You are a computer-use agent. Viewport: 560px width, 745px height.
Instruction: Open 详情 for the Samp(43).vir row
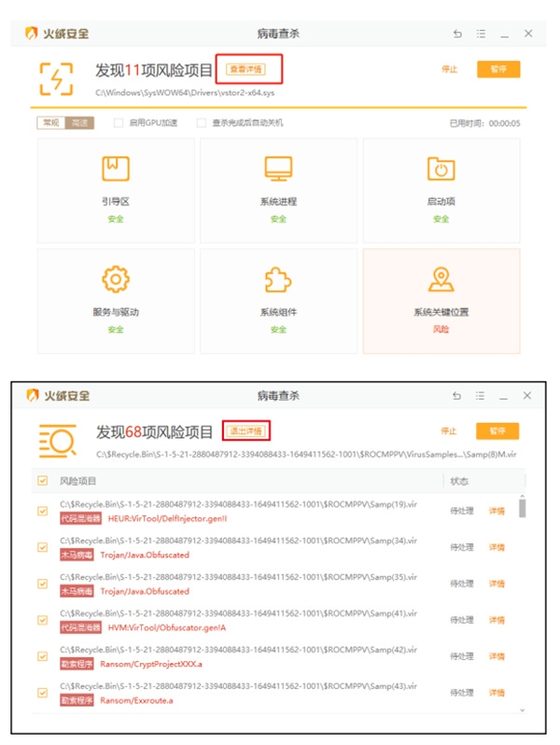tap(497, 693)
